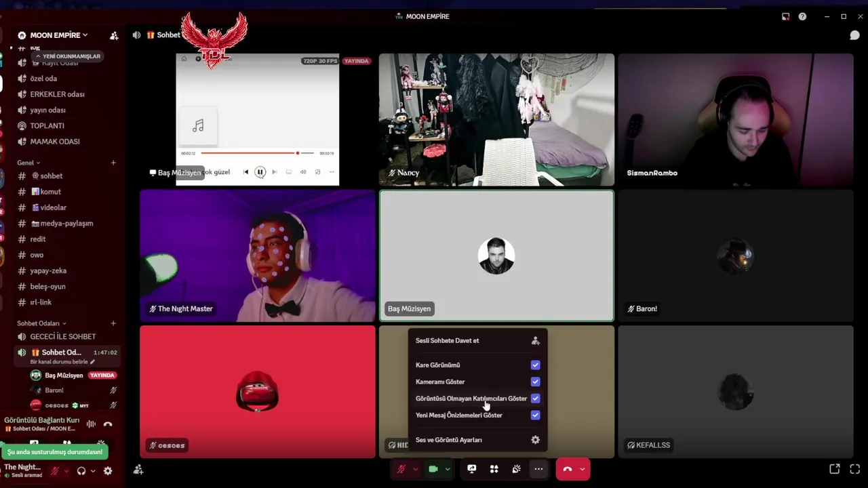The height and width of the screenshot is (488, 868).
Task: Collapse the Sohbet Odaları category
Action: pyautogui.click(x=41, y=323)
